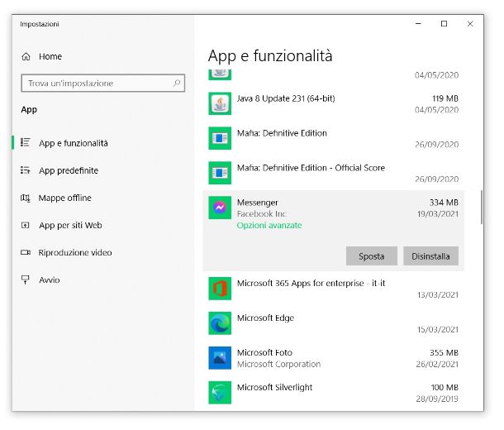This screenshot has width=504, height=430.
Task: Select Mafia: Definitive Edition - Official Score name
Action: point(311,168)
